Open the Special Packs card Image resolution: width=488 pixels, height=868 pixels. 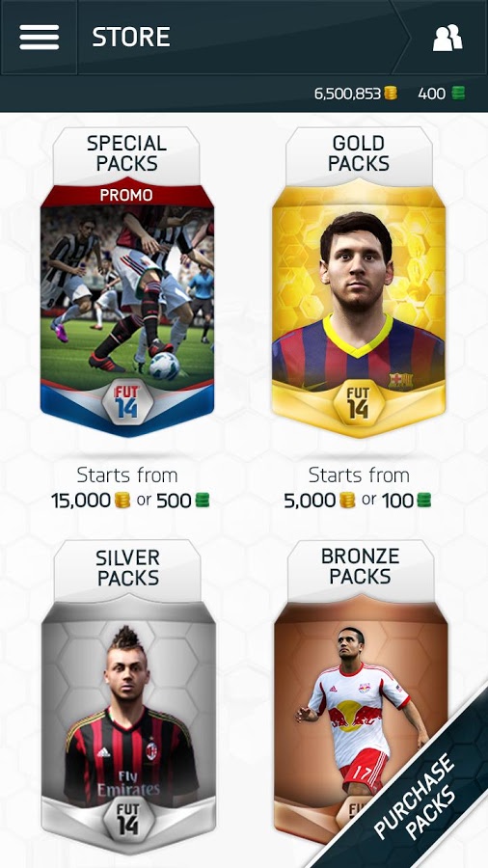(127, 283)
